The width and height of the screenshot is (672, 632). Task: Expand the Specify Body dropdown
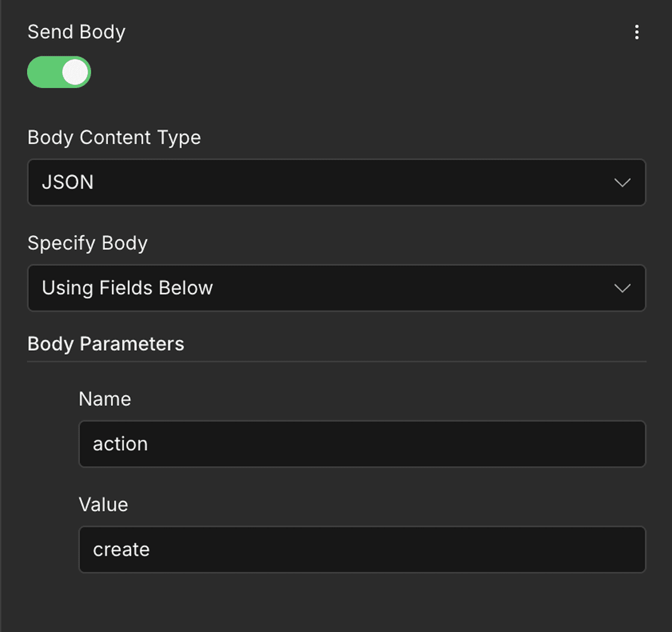tap(336, 288)
